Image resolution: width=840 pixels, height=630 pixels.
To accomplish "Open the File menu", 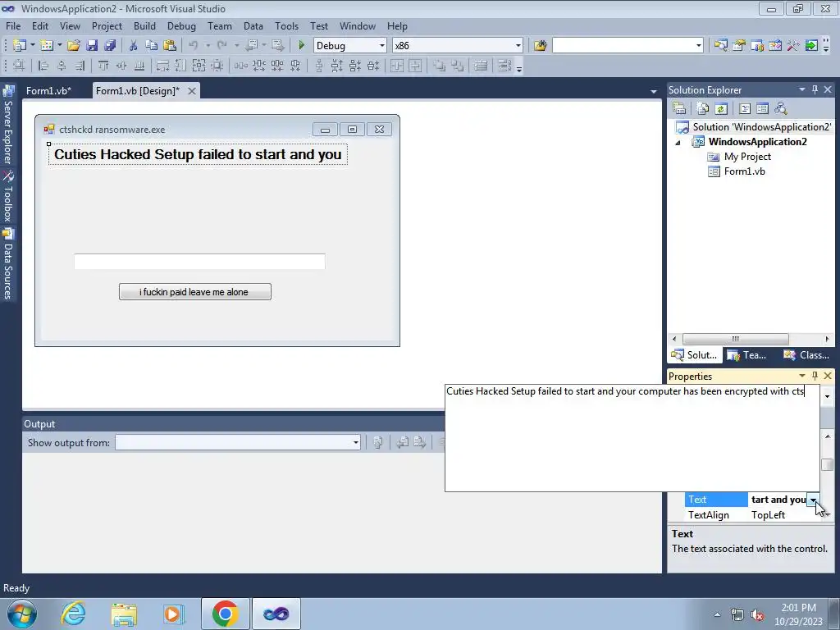I will click(13, 25).
